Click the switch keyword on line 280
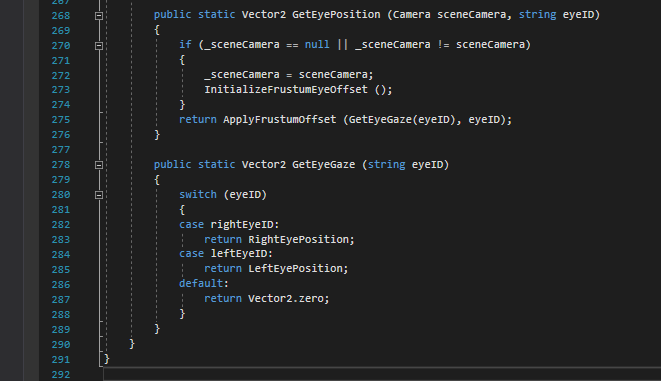This screenshot has width=661, height=381. [198, 195]
